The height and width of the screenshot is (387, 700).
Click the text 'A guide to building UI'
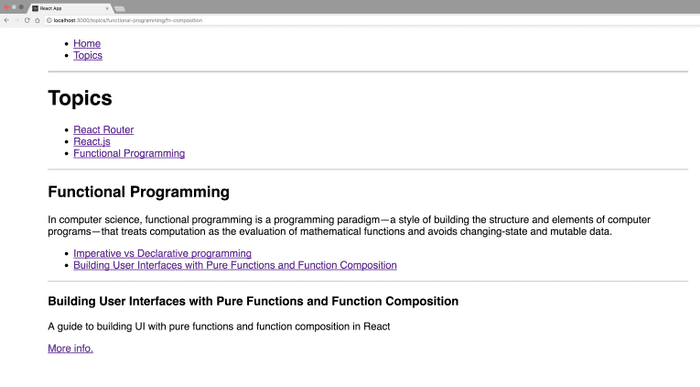[219, 326]
